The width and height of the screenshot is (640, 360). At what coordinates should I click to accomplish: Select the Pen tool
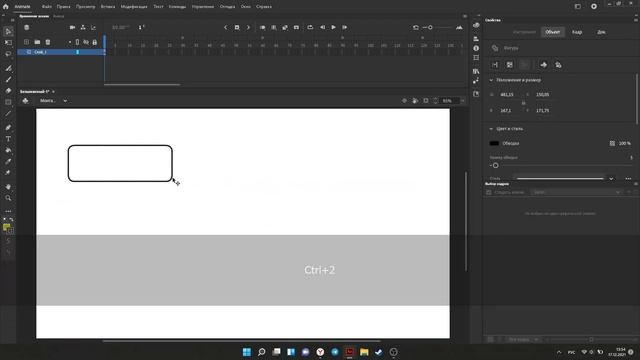coord(8,127)
